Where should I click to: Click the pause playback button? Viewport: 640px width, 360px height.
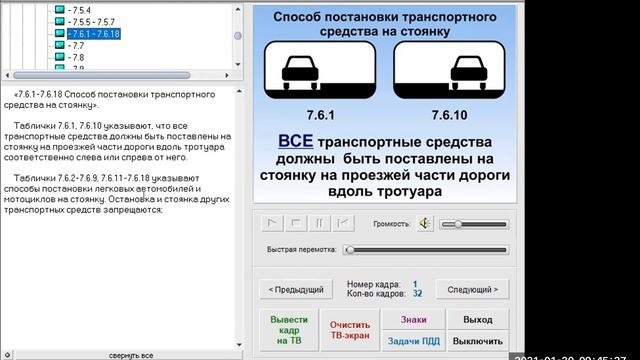(x=320, y=223)
